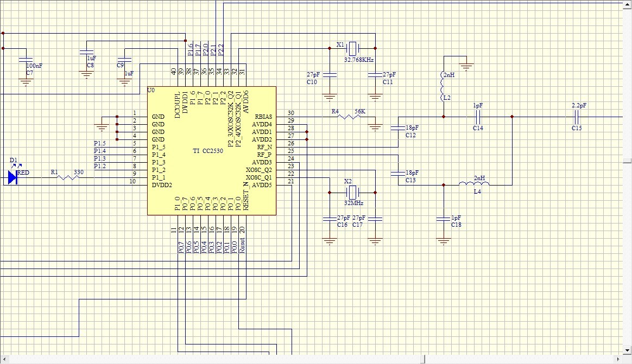Select the L4 inductor coil symbol
The height and width of the screenshot is (364, 632).
coord(475,183)
